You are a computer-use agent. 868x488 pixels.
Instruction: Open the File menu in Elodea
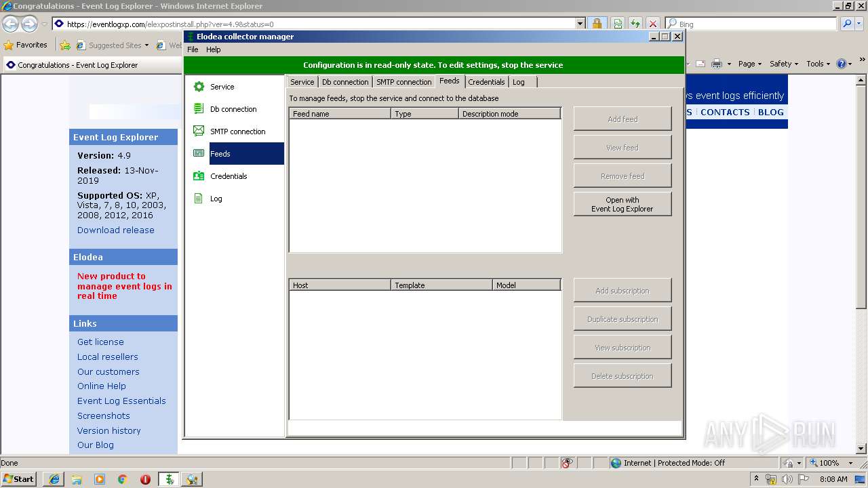click(193, 49)
